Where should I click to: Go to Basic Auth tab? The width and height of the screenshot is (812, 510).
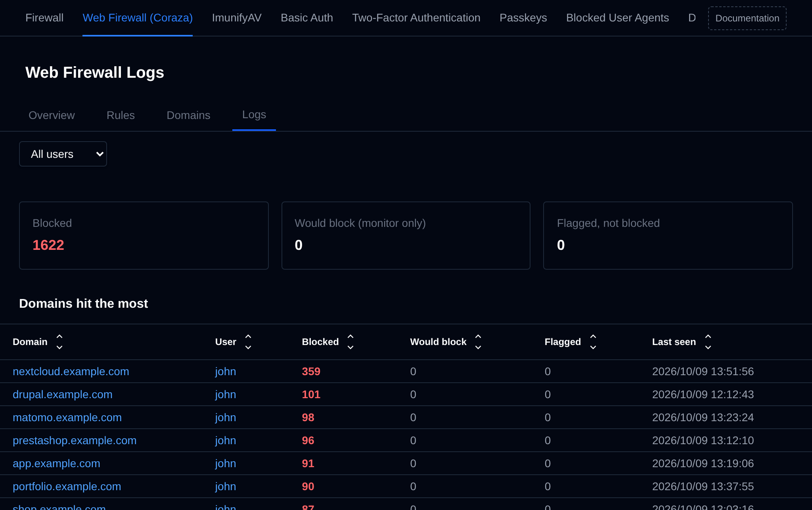pos(307,18)
